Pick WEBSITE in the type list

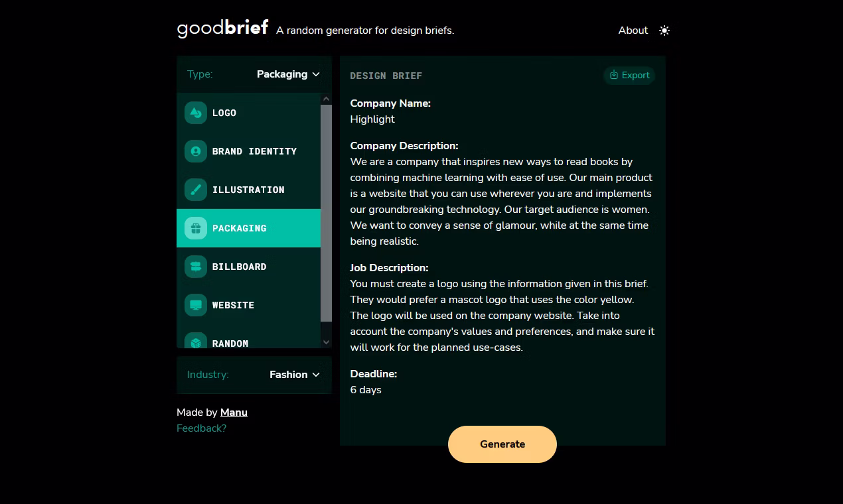[233, 305]
